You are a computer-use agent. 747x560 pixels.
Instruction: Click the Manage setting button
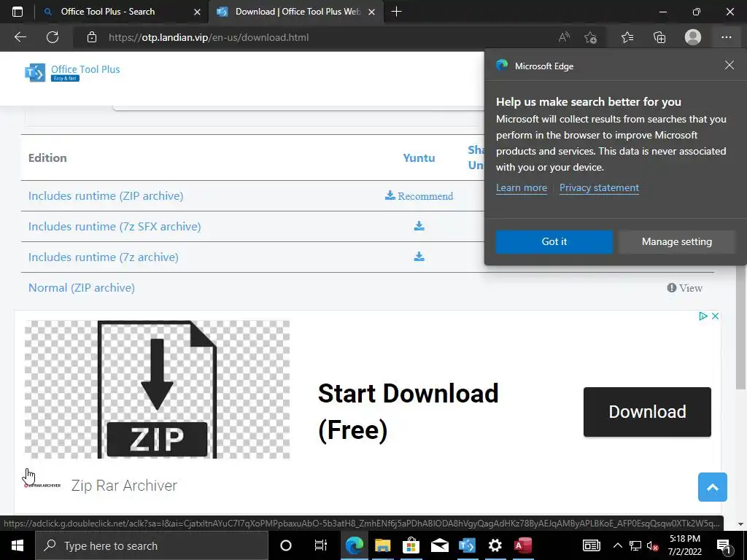click(676, 241)
